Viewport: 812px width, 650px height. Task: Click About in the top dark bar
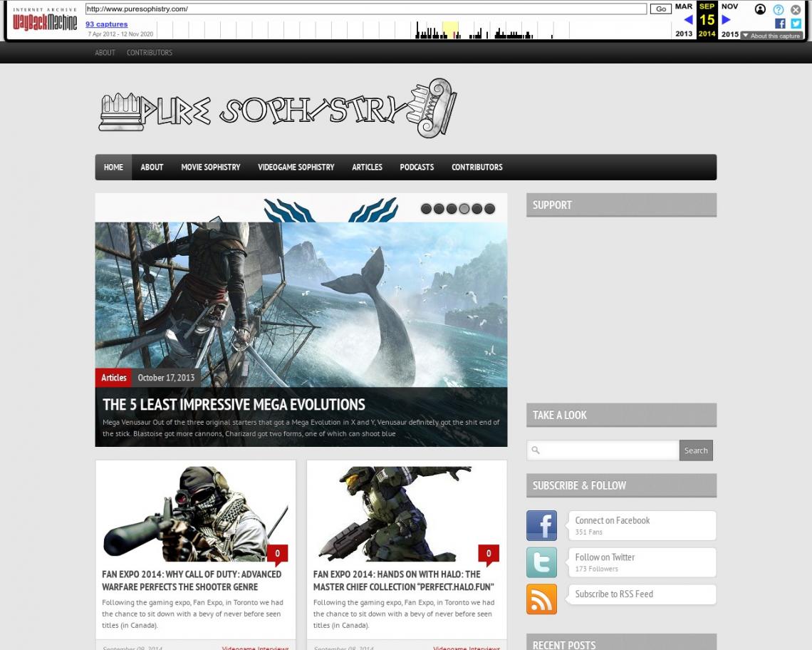(105, 52)
